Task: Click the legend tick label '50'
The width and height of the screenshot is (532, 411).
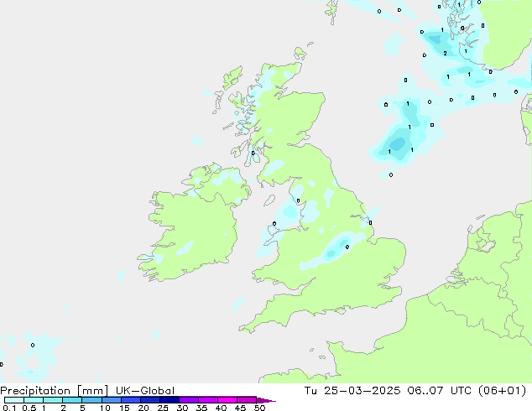Action: [x=260, y=408]
